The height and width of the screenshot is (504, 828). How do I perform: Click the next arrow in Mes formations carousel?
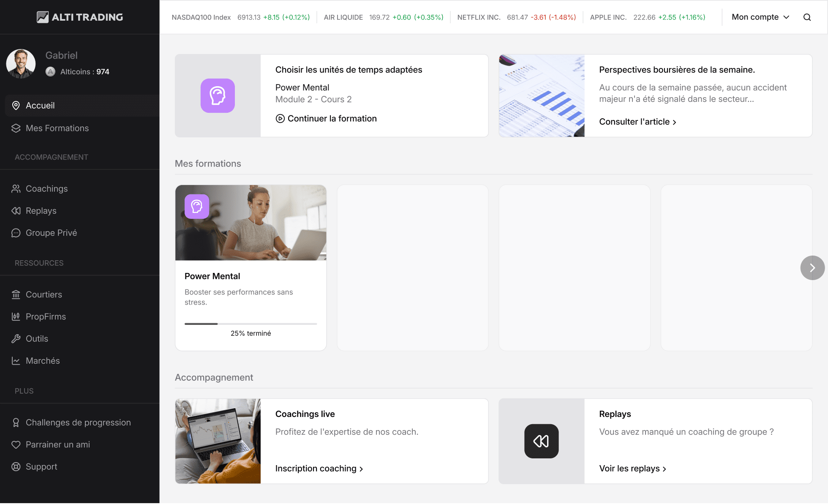tap(812, 268)
